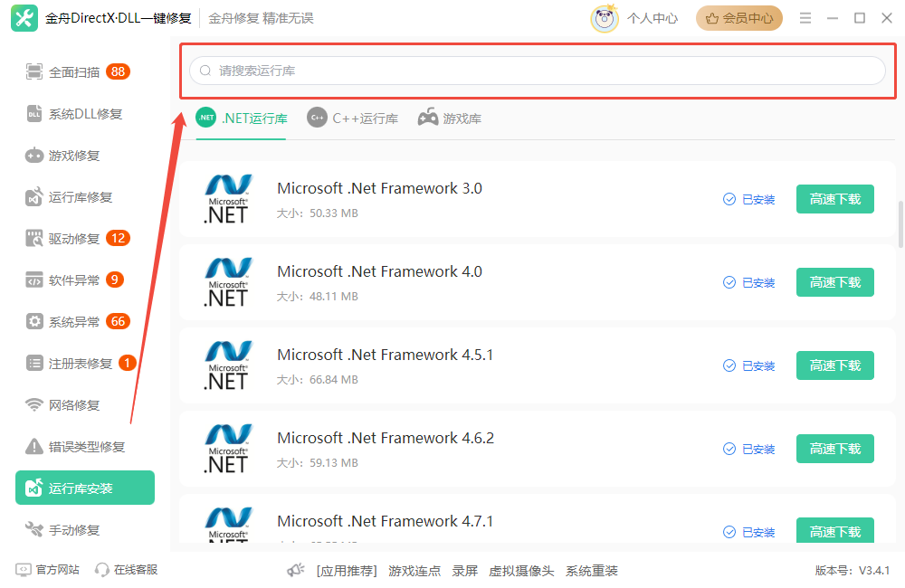905x588 pixels.
Task: Click the Wi-Fi icon for 网络修复
Action: click(x=34, y=404)
